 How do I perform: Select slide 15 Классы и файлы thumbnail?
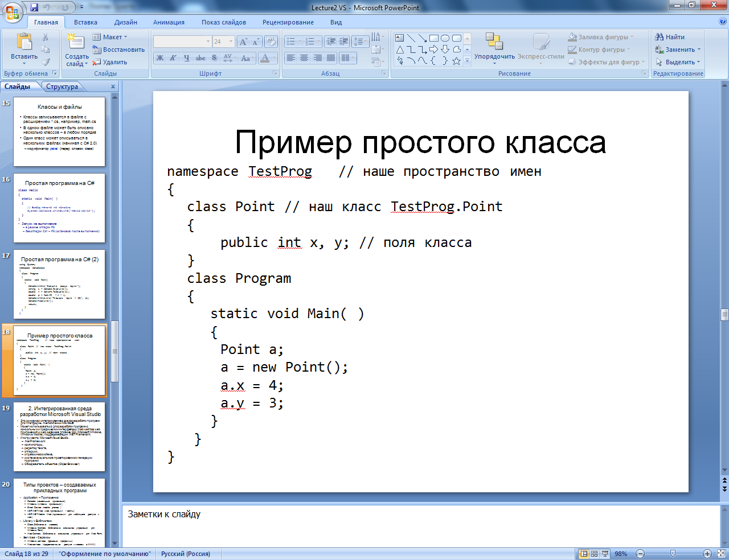(x=59, y=131)
